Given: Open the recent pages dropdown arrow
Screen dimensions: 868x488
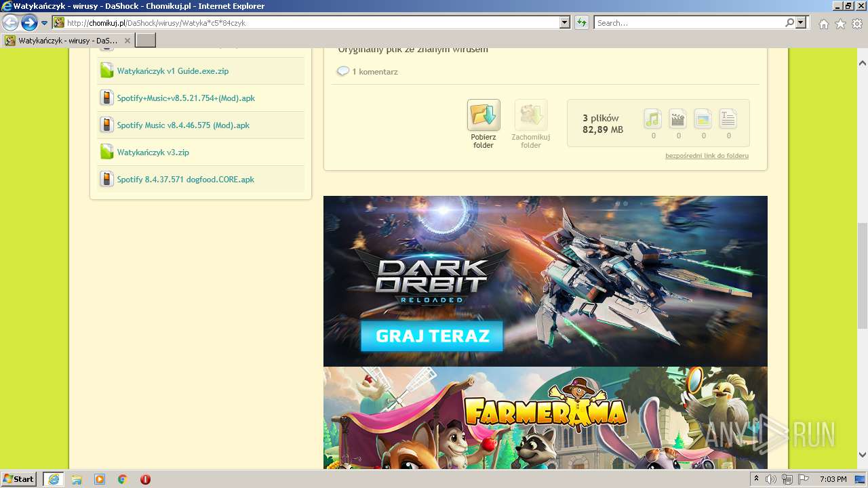Looking at the screenshot, I should click(45, 23).
